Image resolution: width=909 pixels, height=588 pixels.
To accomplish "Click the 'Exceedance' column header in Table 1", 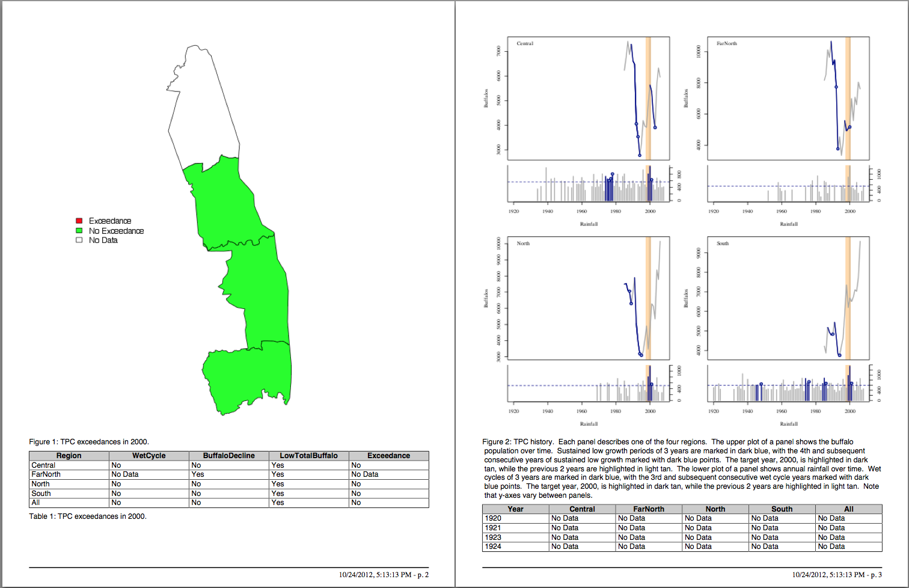I will (389, 456).
